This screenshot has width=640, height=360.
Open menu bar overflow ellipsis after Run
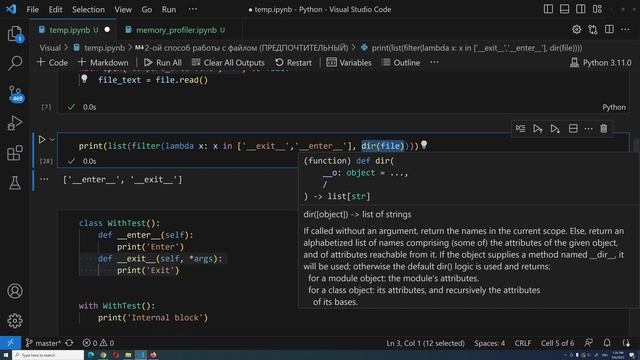193,9
